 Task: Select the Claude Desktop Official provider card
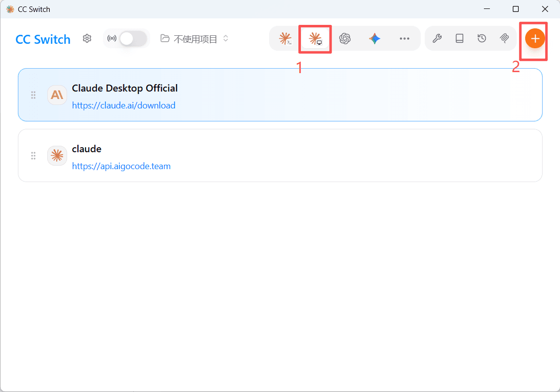(x=280, y=95)
